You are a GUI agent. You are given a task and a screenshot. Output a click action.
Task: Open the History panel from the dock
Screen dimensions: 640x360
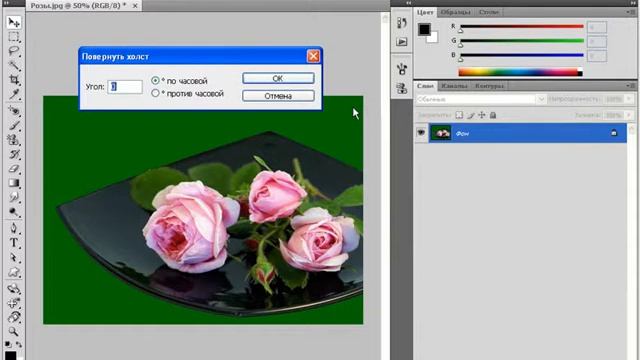tap(402, 23)
